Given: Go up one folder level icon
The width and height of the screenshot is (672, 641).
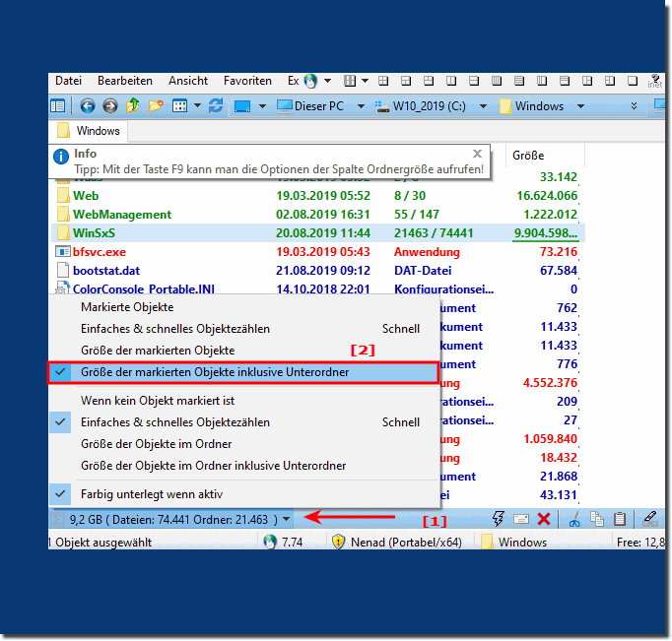Looking at the screenshot, I should (132, 105).
